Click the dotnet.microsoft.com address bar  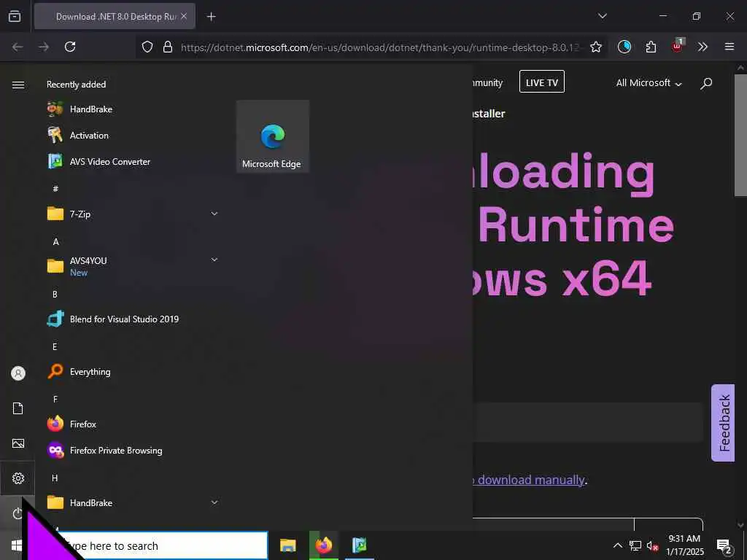point(380,47)
